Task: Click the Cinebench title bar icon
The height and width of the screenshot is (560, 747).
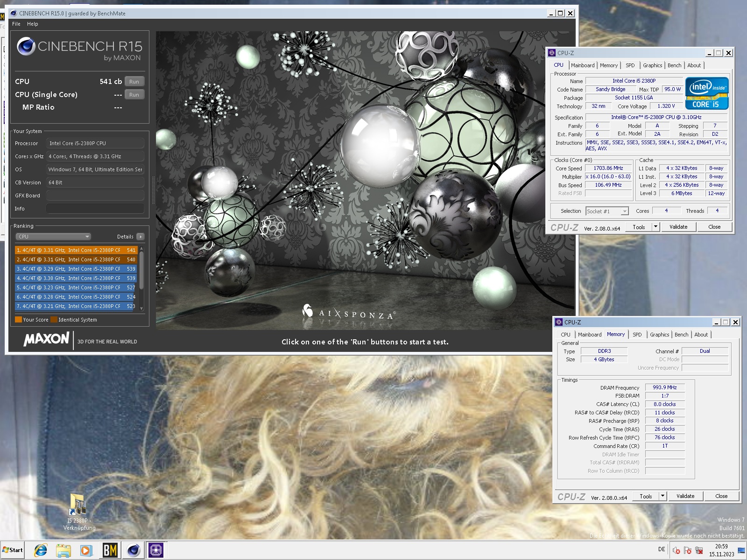Action: 14,13
